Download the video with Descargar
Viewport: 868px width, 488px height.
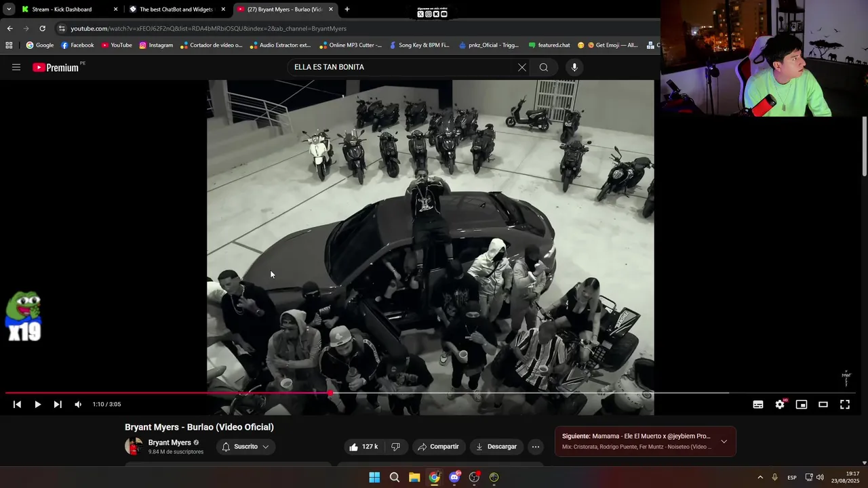click(x=496, y=447)
